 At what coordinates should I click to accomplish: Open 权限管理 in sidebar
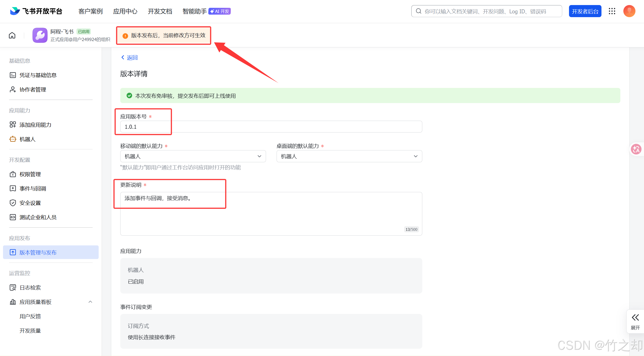(x=30, y=174)
